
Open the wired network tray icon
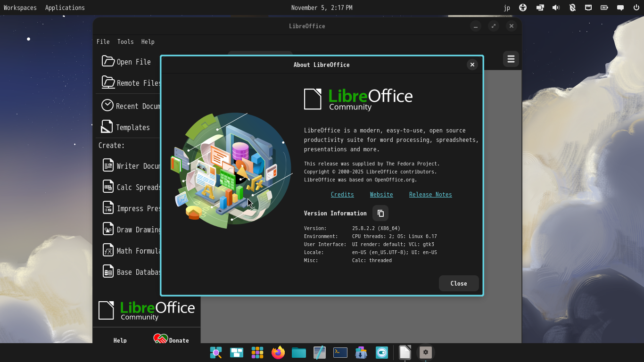tap(588, 8)
